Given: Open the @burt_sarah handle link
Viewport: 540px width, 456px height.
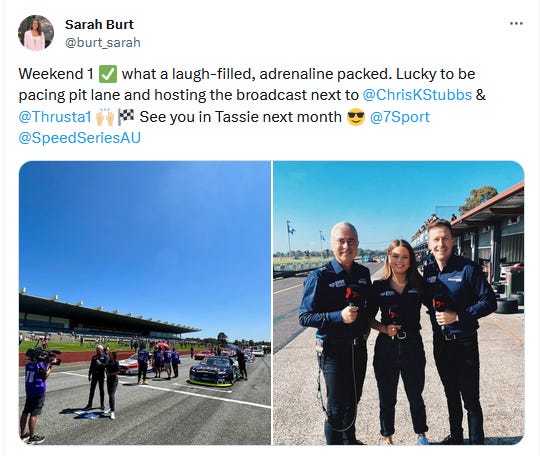Looking at the screenshot, I should pos(103,42).
